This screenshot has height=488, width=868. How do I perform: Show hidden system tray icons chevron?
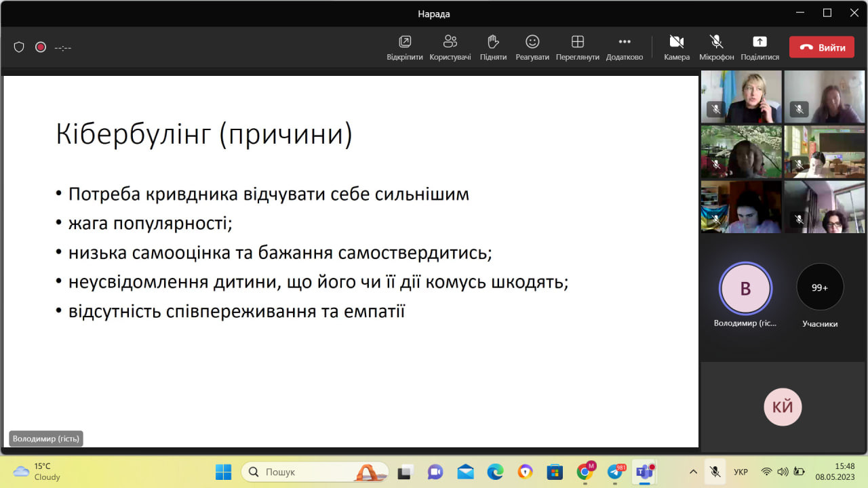pyautogui.click(x=693, y=472)
